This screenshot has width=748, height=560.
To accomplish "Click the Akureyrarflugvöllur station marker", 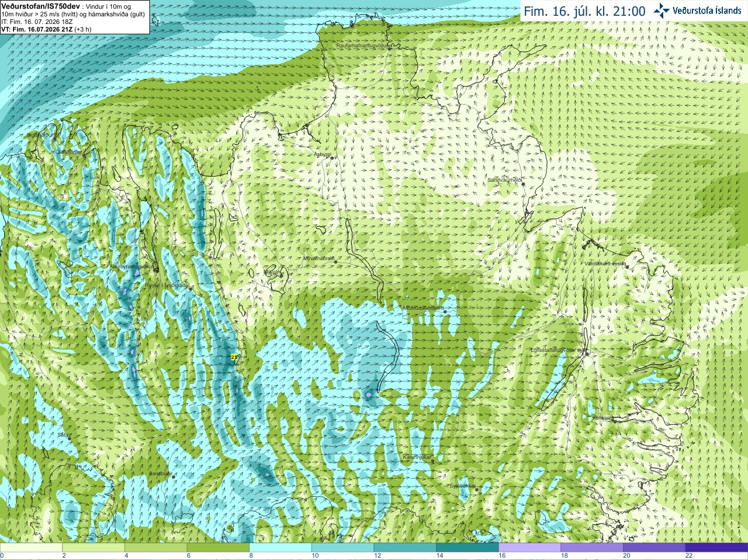I will pos(156,270).
